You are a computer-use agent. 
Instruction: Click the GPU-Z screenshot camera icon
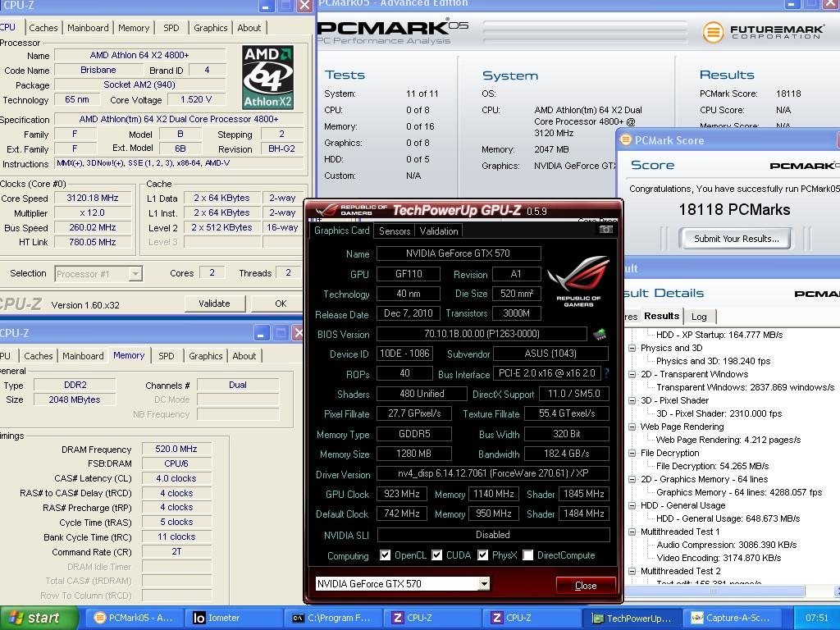[x=606, y=230]
